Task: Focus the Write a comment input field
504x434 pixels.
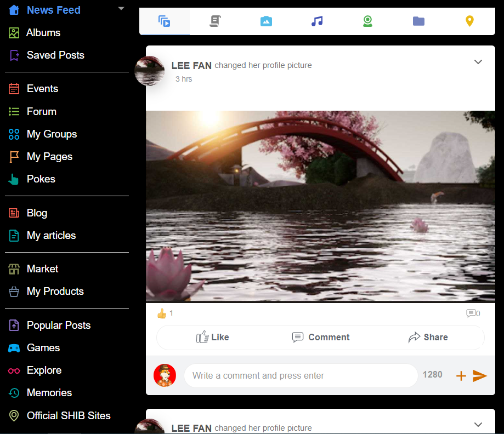Action: click(x=301, y=375)
